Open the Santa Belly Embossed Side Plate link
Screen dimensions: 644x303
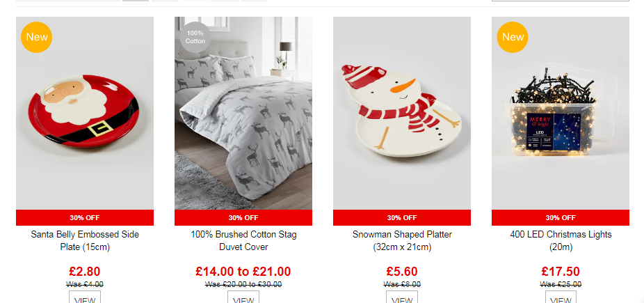(x=85, y=240)
